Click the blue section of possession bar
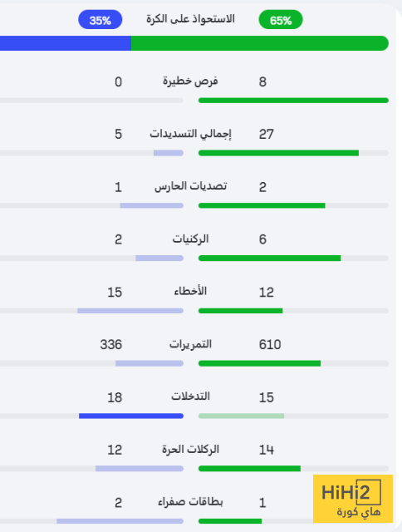This screenshot has width=402, height=532. pos(66,43)
